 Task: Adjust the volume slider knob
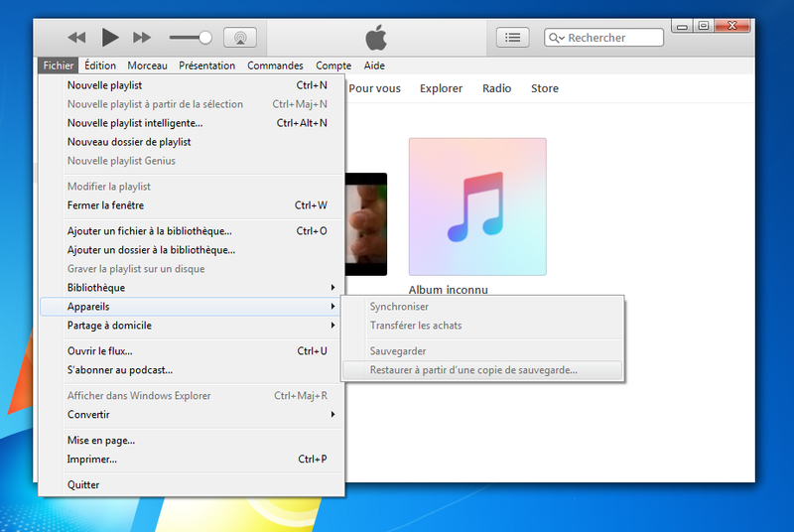(205, 38)
